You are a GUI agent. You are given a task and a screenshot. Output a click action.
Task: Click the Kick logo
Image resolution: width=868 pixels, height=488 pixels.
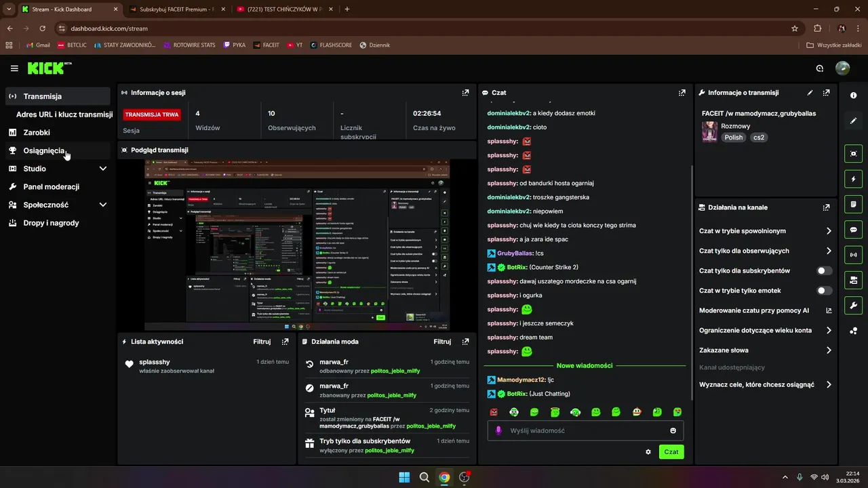point(50,68)
